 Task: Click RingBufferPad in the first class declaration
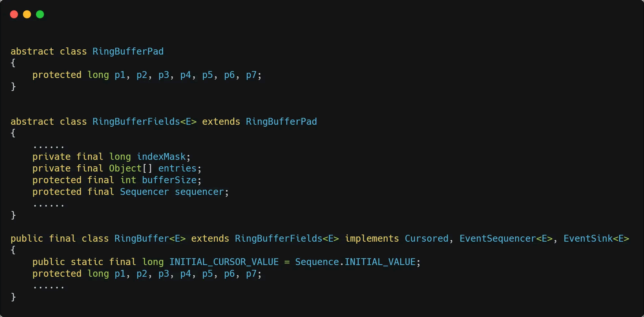pyautogui.click(x=128, y=51)
